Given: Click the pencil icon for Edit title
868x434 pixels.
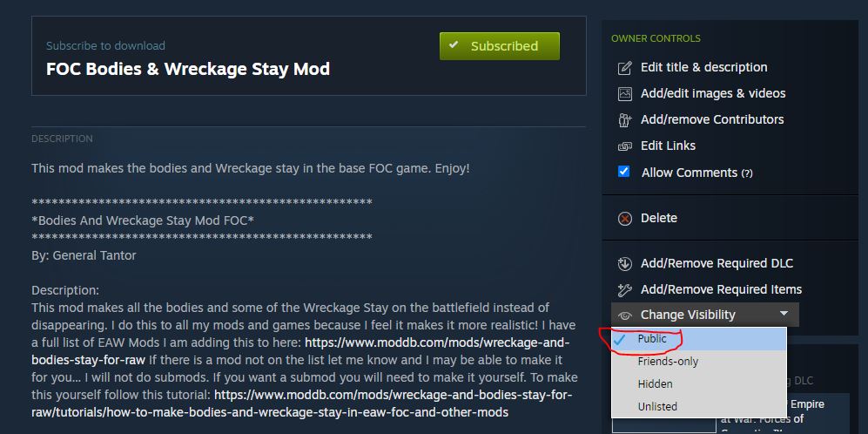Looking at the screenshot, I should click(624, 68).
